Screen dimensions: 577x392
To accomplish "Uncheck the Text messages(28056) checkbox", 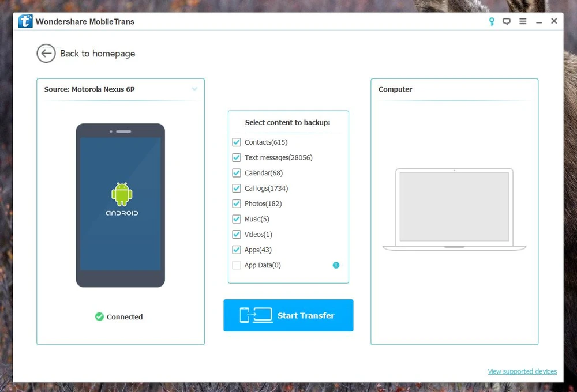I will tap(237, 157).
